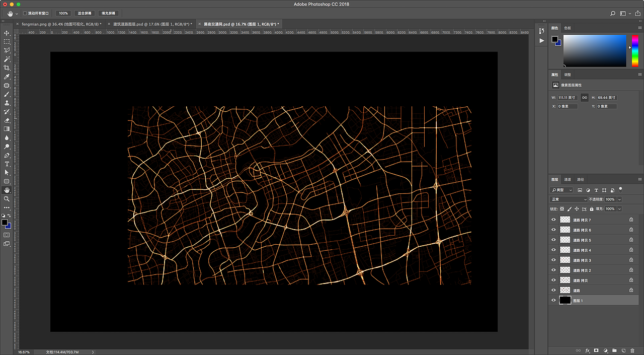Click the W width input field
Image resolution: width=644 pixels, height=355 pixels.
click(568, 97)
